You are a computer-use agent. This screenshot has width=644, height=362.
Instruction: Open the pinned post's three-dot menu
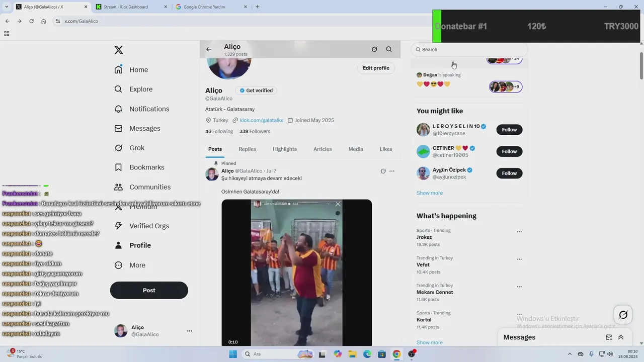tap(392, 171)
